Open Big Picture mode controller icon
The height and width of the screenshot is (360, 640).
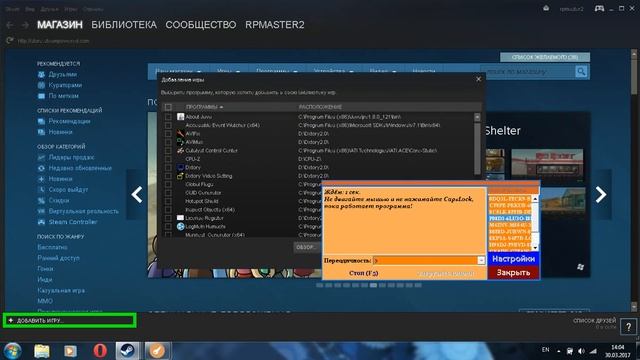599,8
